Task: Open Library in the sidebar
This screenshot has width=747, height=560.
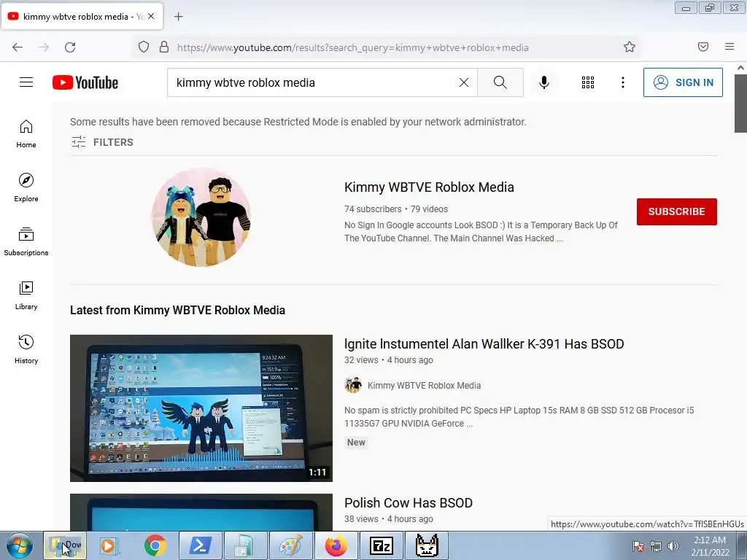Action: [26, 296]
